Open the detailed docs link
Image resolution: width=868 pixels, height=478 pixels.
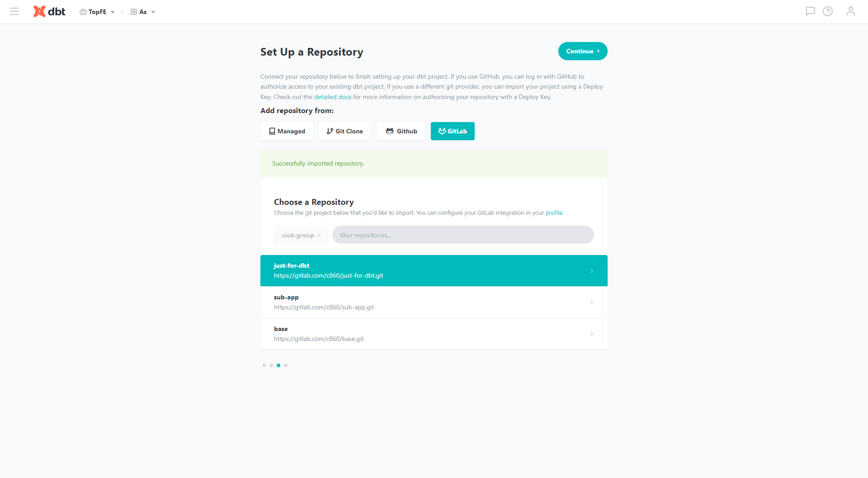[332, 97]
